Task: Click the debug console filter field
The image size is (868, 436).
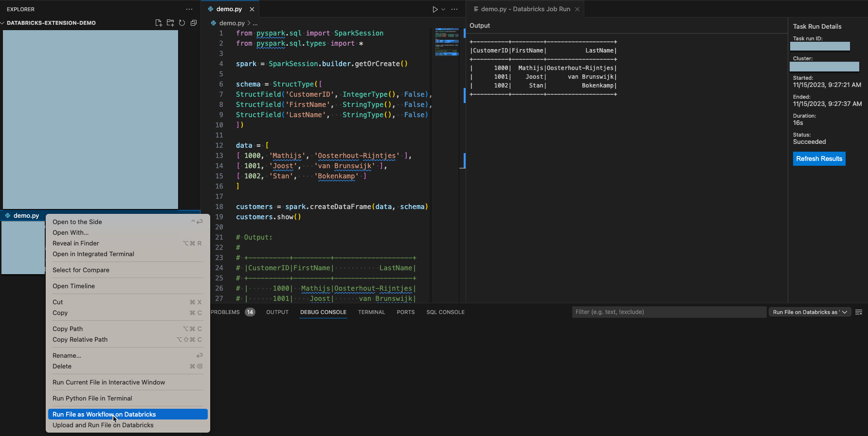Action: coord(669,312)
